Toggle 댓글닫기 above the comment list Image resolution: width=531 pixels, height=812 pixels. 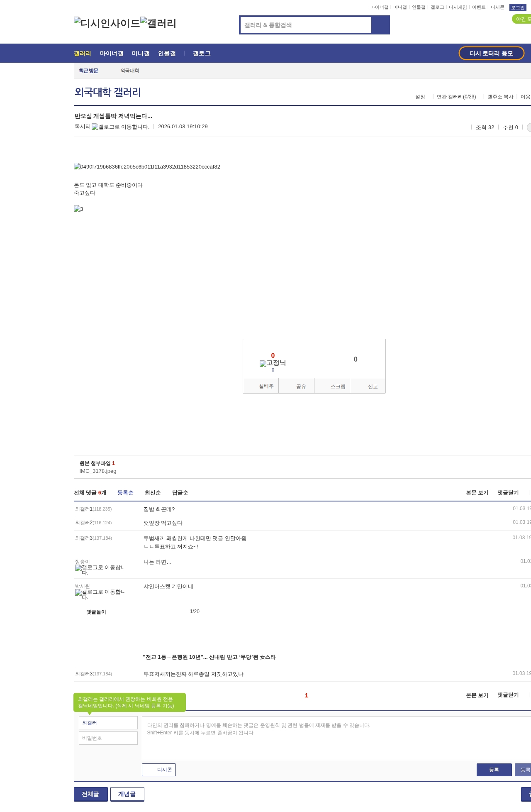[508, 493]
